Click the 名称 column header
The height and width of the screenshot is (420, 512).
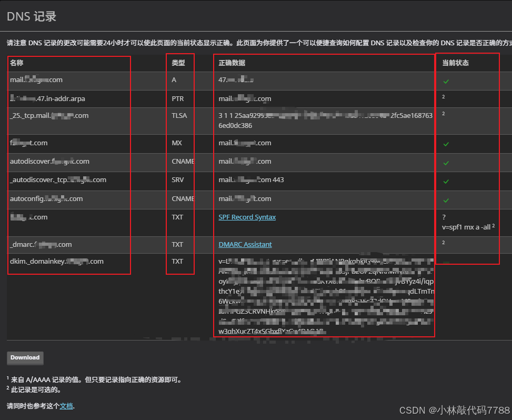[16, 63]
